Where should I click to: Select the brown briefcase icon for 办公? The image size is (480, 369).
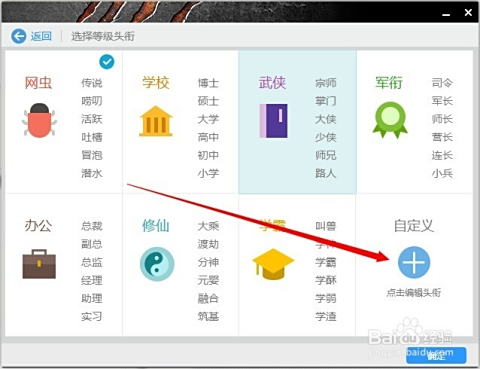click(39, 264)
